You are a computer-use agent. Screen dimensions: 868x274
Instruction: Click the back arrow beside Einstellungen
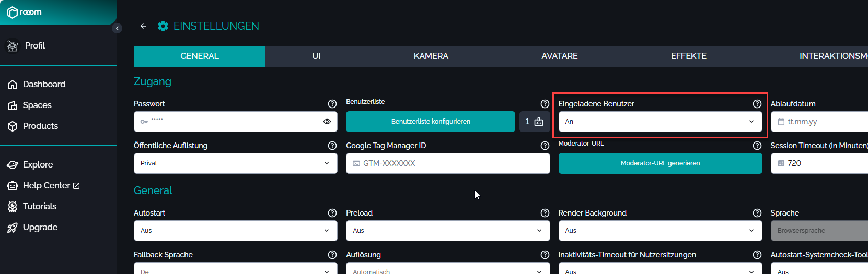pos(143,26)
